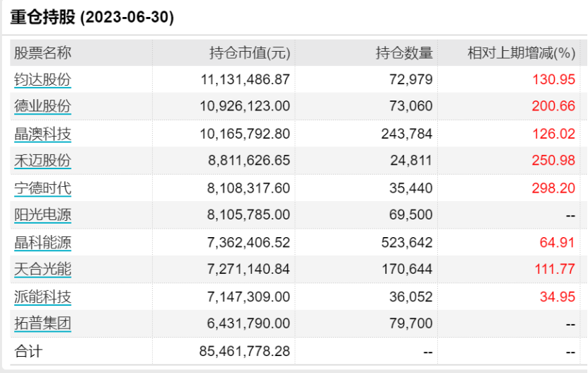Click the 相对上期增减(%) column header

[521, 53]
